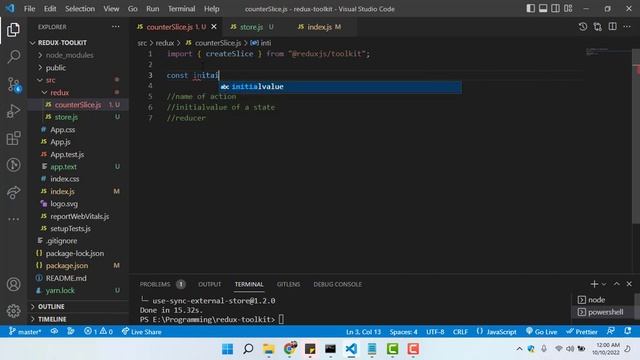
Task: Click Go Live in status bar
Action: pyautogui.click(x=542, y=332)
